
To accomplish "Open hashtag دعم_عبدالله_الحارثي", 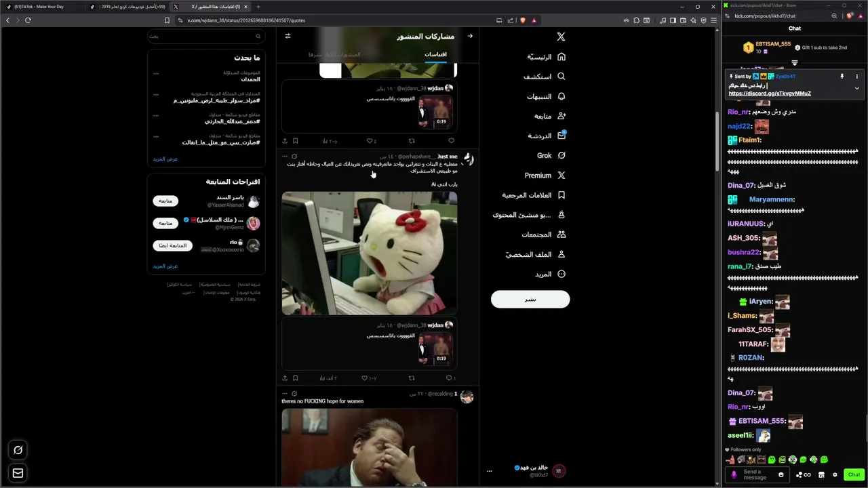I will (x=233, y=121).
